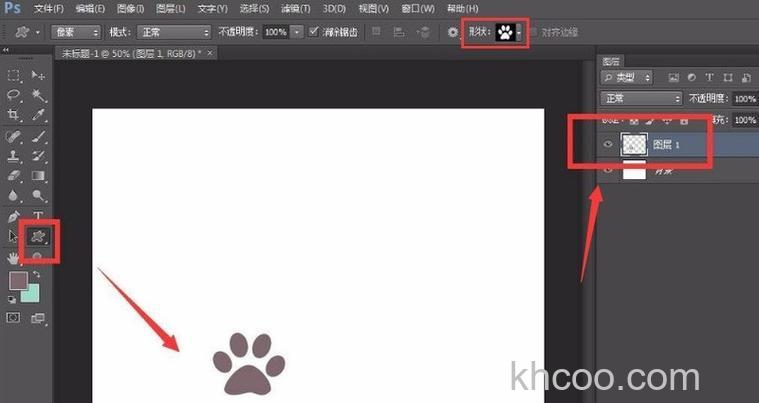Select the Eyedropper tool
Viewport: 759px width, 403px height.
pos(38,114)
